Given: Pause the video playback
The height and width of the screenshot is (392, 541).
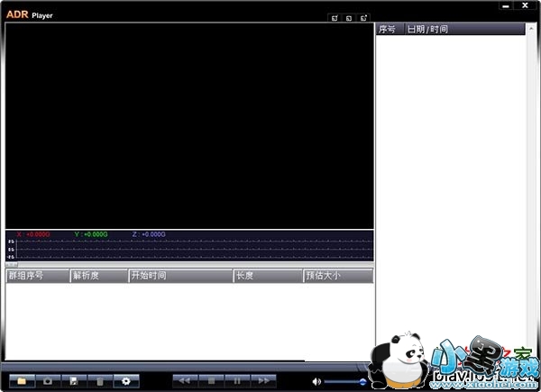Looking at the screenshot, I should pos(237,381).
